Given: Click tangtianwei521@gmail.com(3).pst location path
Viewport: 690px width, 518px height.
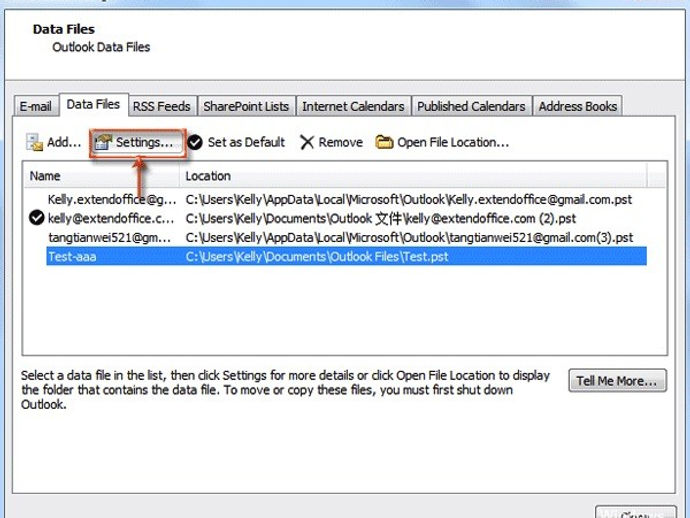Looking at the screenshot, I should click(x=409, y=238).
